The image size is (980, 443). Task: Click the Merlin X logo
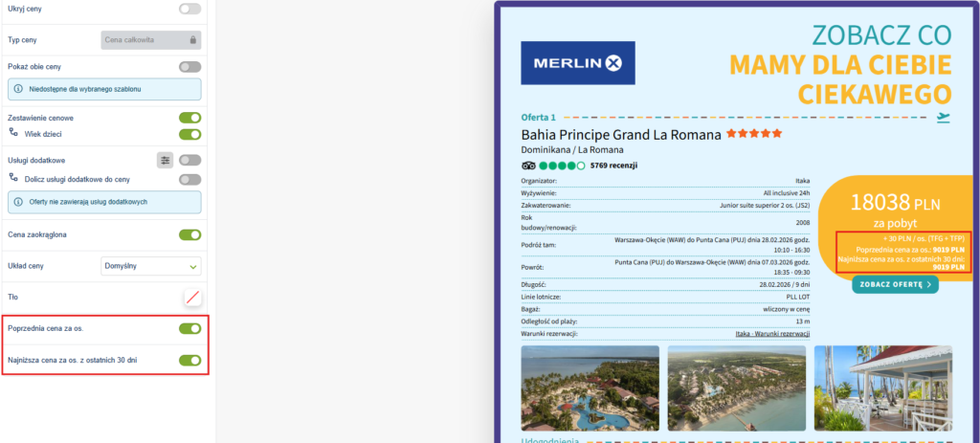(x=578, y=62)
